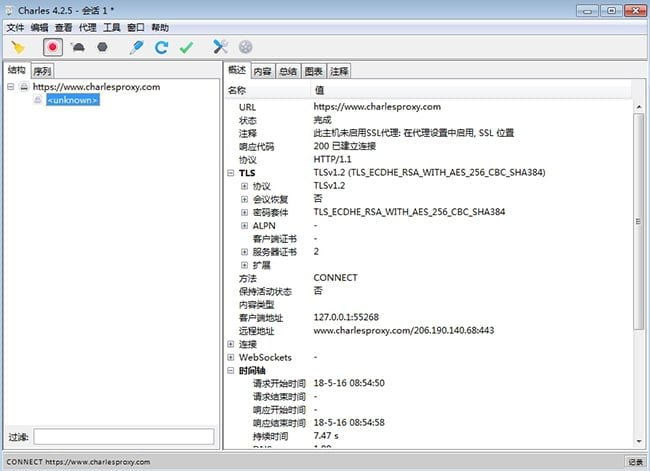
Task: Collapse the https://www.charlesproxy.com tree node
Action: [11, 87]
